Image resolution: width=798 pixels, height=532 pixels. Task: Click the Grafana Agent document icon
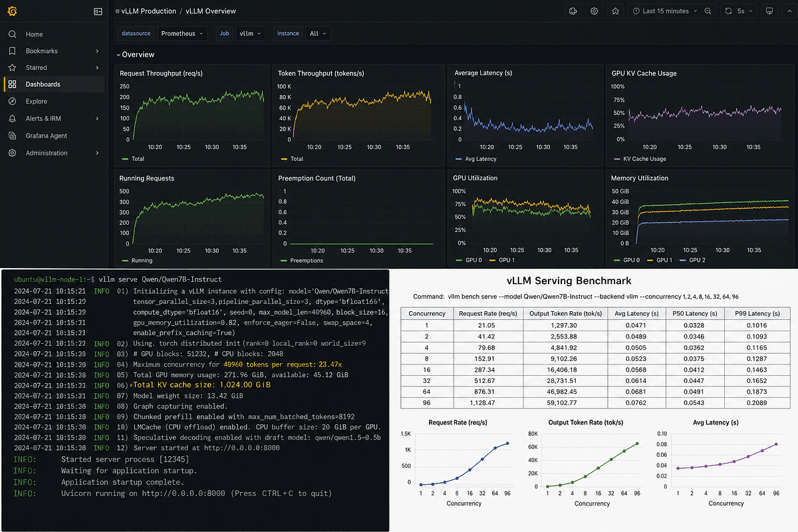point(13,136)
